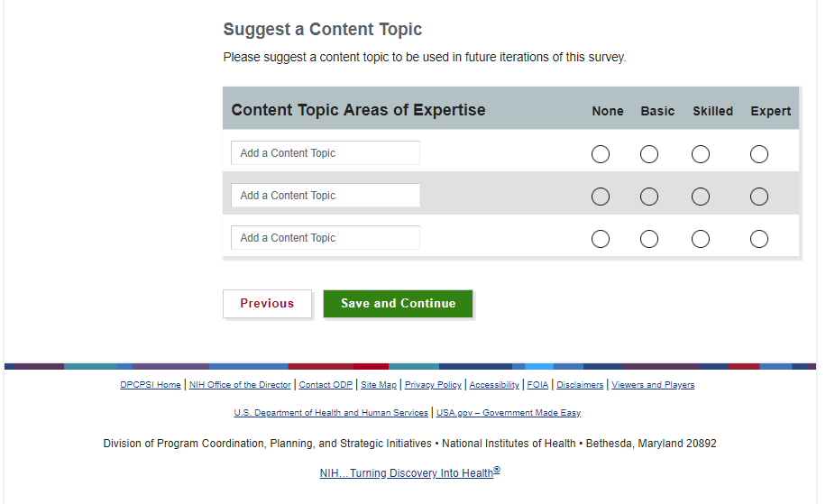The width and height of the screenshot is (826, 504).
Task: Click the second Add a Content Topic field
Action: tap(326, 196)
